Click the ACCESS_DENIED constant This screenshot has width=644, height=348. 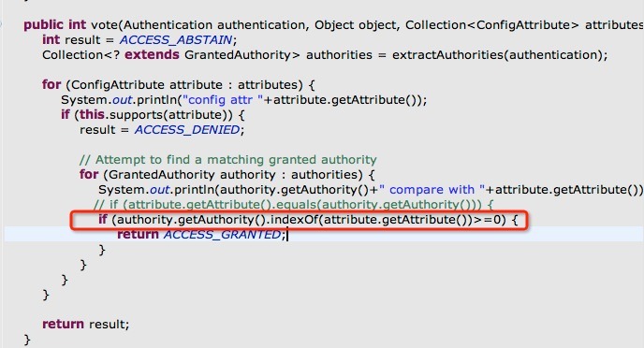click(x=187, y=130)
